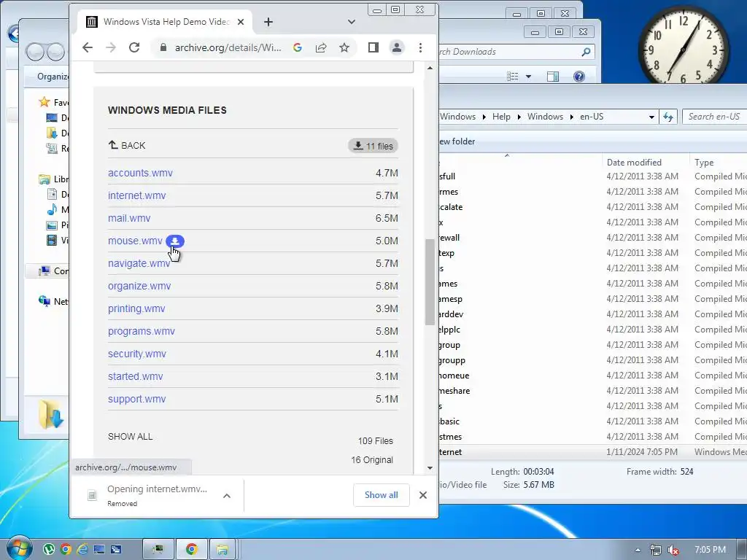The image size is (747, 560).
Task: Open Chrome tab search chevron
Action: tap(352, 22)
